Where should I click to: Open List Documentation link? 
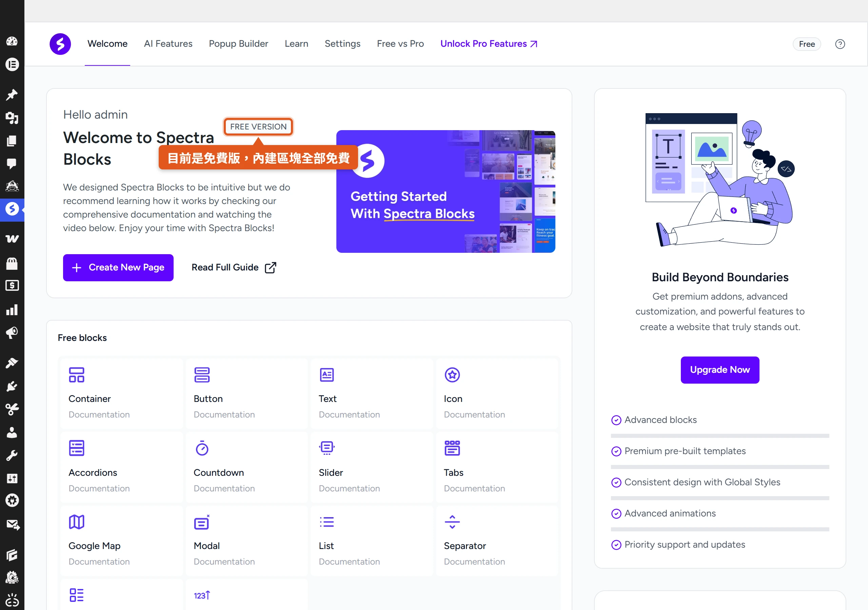(x=349, y=562)
